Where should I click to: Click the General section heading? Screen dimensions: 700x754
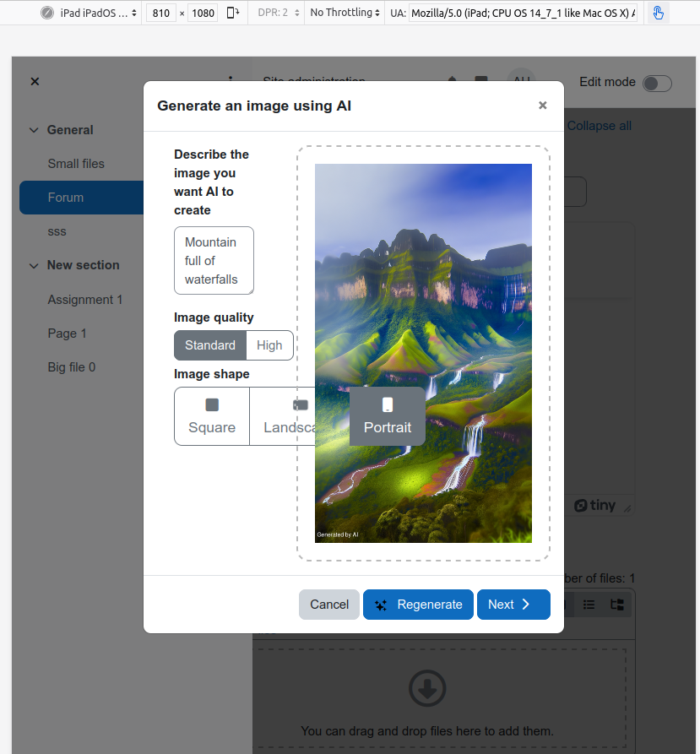tap(70, 130)
